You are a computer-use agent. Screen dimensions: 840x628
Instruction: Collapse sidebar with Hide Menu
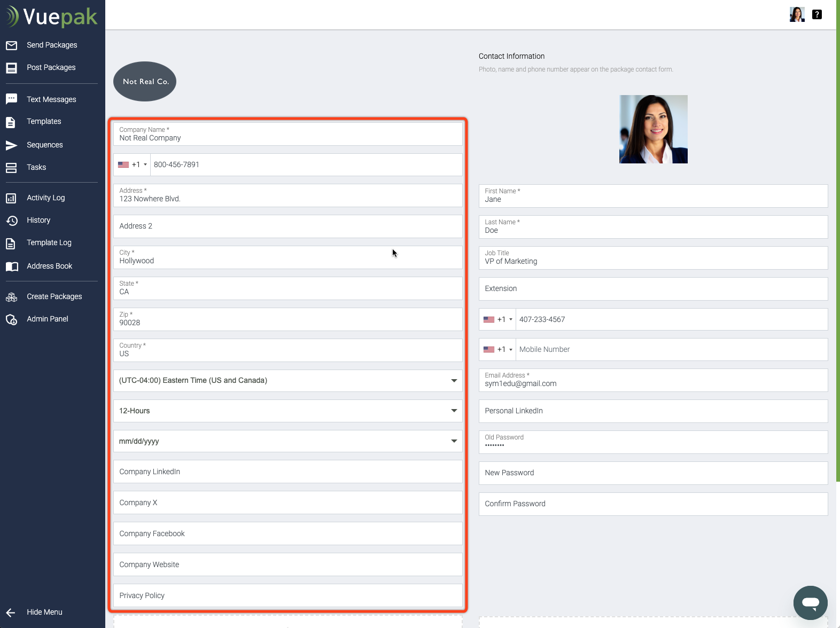[x=44, y=613]
